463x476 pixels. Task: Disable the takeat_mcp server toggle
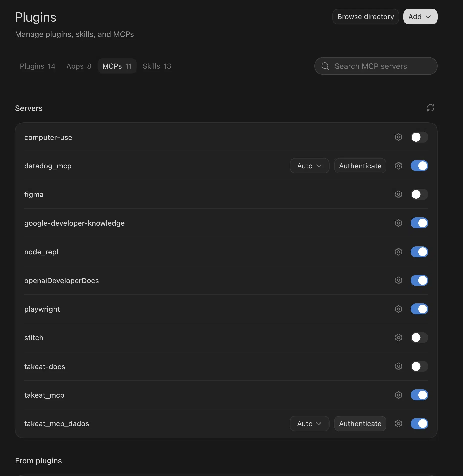[x=419, y=395]
